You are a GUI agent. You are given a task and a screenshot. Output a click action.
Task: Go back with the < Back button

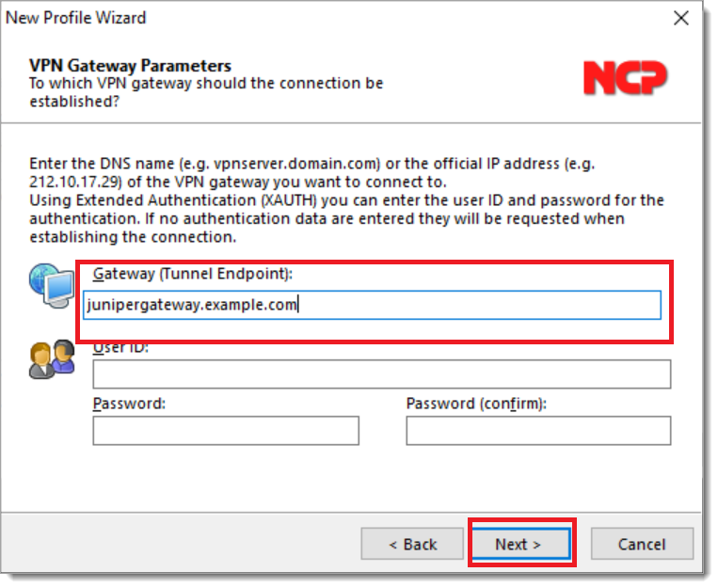click(x=413, y=544)
